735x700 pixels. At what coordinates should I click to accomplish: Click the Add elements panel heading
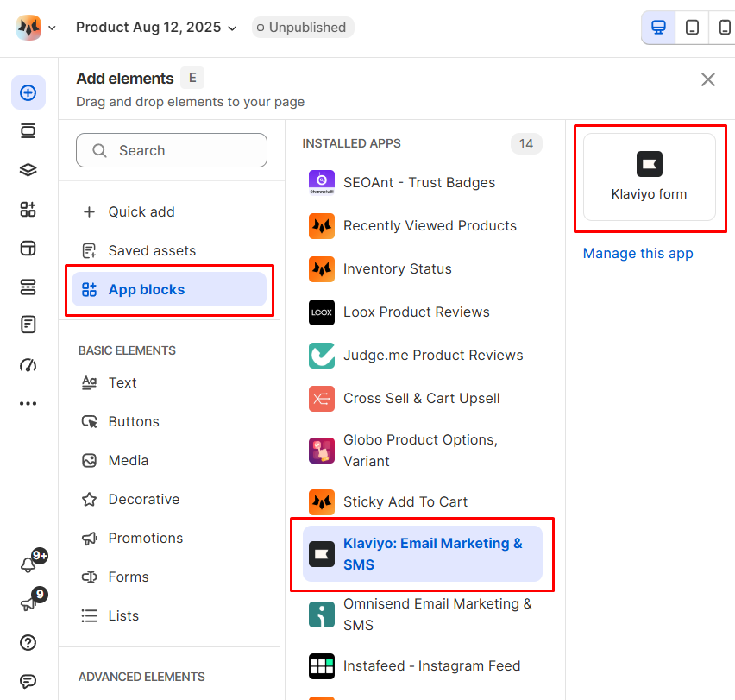click(x=125, y=79)
